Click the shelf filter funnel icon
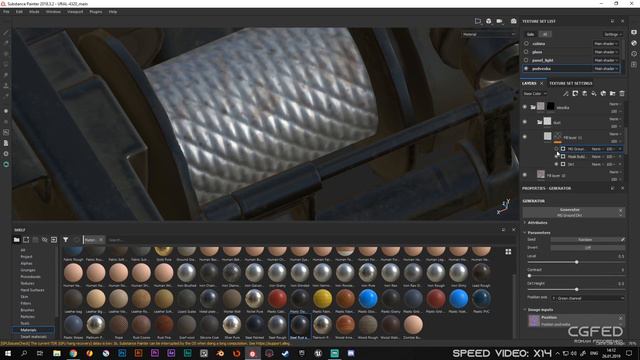 click(x=66, y=240)
